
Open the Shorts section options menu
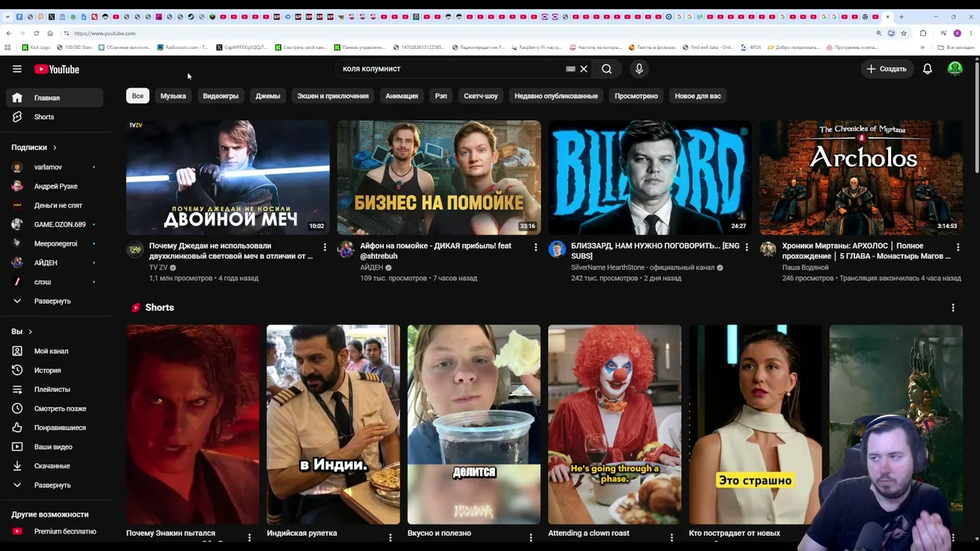pos(953,308)
